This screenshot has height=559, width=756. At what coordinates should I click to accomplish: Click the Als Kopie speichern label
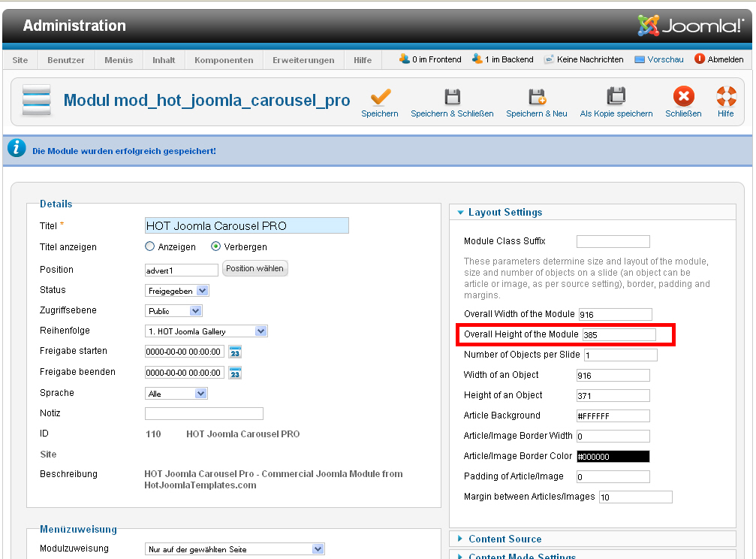pos(616,113)
